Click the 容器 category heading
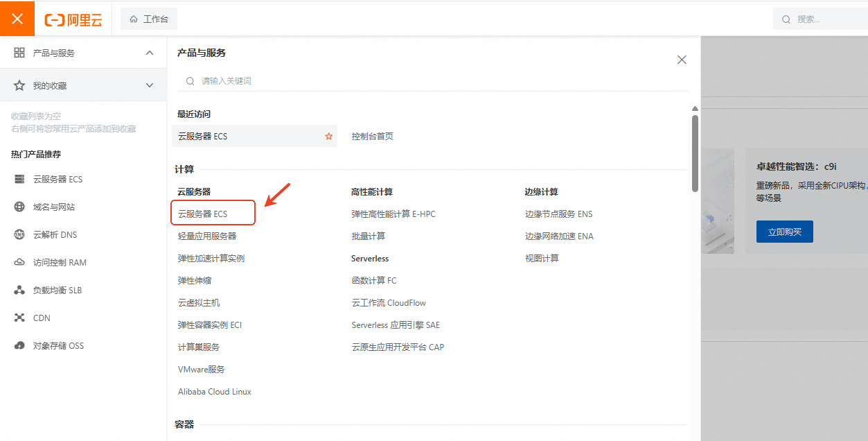868x441 pixels. click(184, 424)
